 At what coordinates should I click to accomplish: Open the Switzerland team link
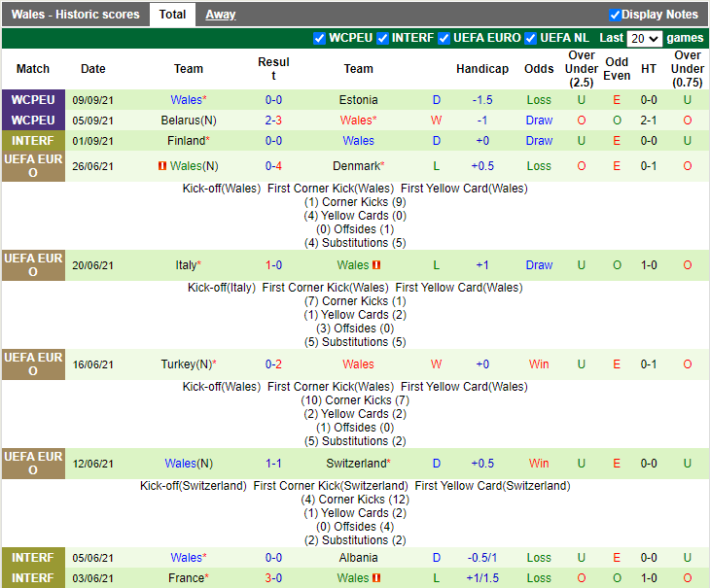tap(356, 464)
